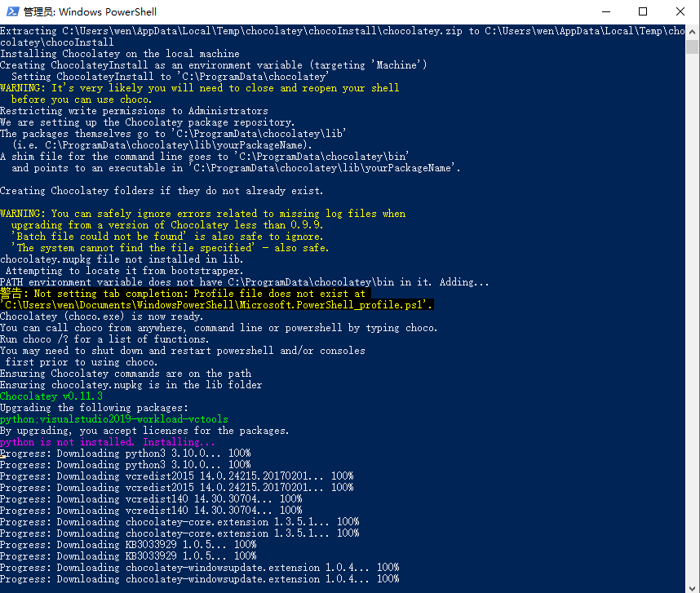Click 'The system cannot find the file specified' line
The image size is (700, 593).
170,248
